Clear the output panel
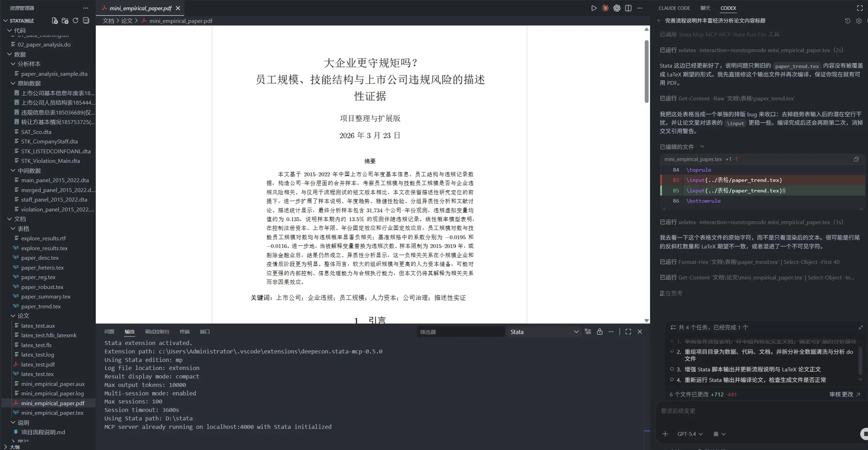 (588, 332)
